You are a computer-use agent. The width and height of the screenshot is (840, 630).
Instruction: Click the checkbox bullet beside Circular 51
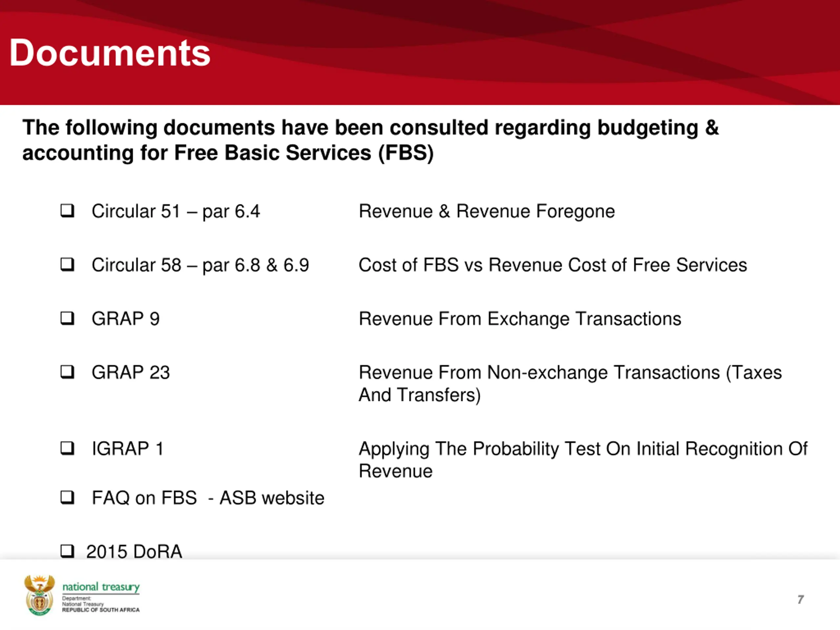(x=67, y=211)
